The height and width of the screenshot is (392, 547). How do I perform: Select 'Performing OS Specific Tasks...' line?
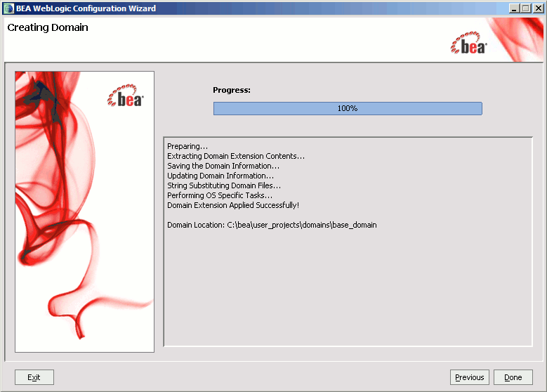[x=220, y=195]
